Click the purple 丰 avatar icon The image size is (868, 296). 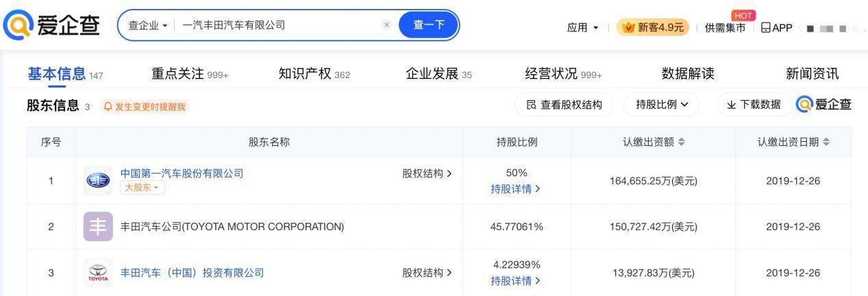pos(98,227)
